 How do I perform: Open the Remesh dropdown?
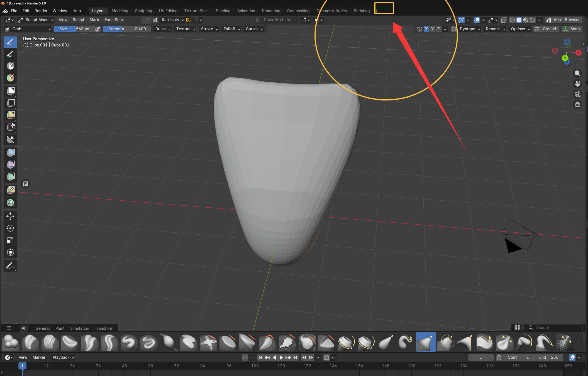click(496, 29)
